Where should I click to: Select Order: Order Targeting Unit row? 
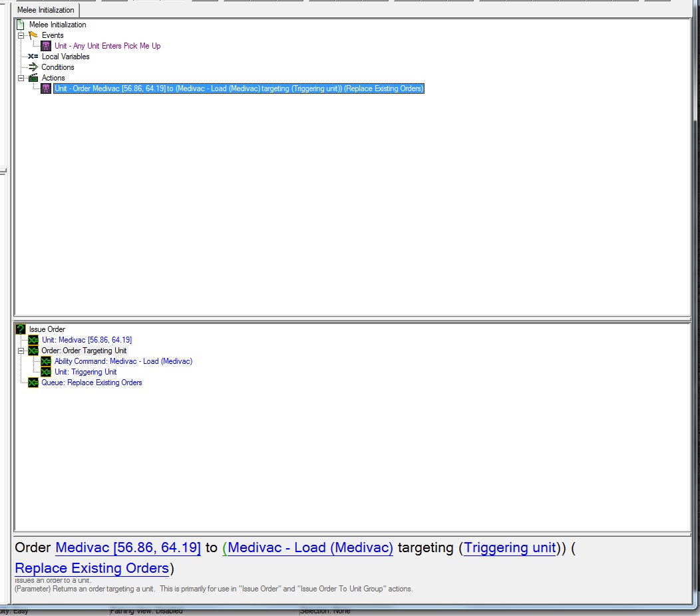[84, 351]
